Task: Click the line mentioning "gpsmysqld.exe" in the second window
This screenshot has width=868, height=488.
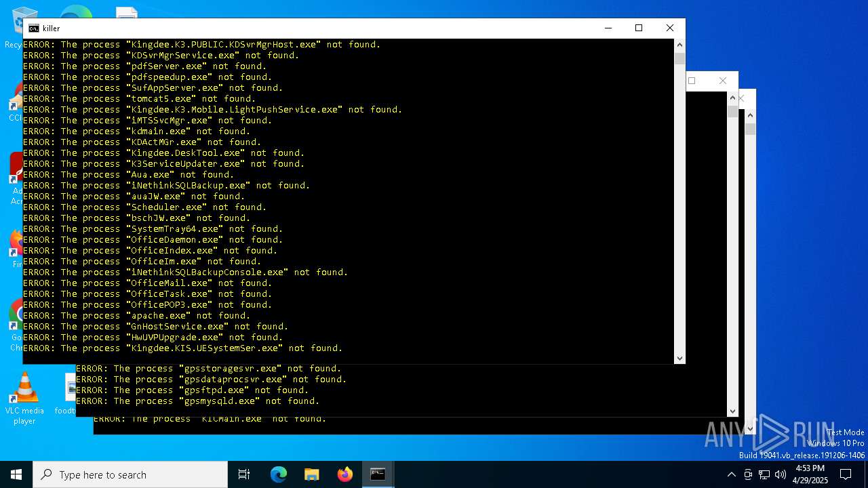Action: click(x=198, y=401)
